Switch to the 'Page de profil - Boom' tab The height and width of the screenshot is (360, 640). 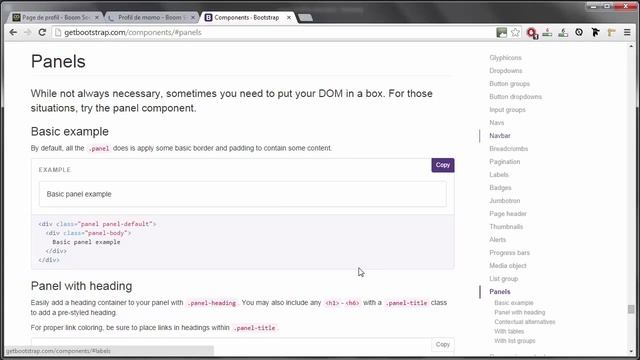(x=55, y=18)
